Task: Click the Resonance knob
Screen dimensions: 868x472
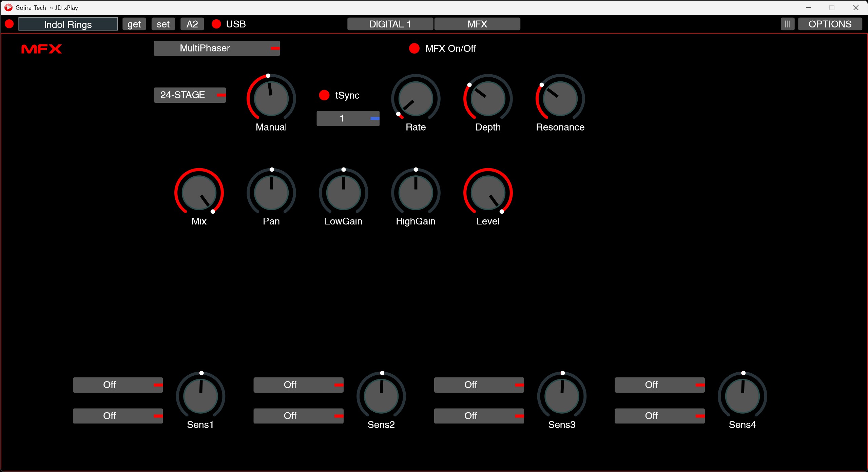Action: pyautogui.click(x=560, y=98)
